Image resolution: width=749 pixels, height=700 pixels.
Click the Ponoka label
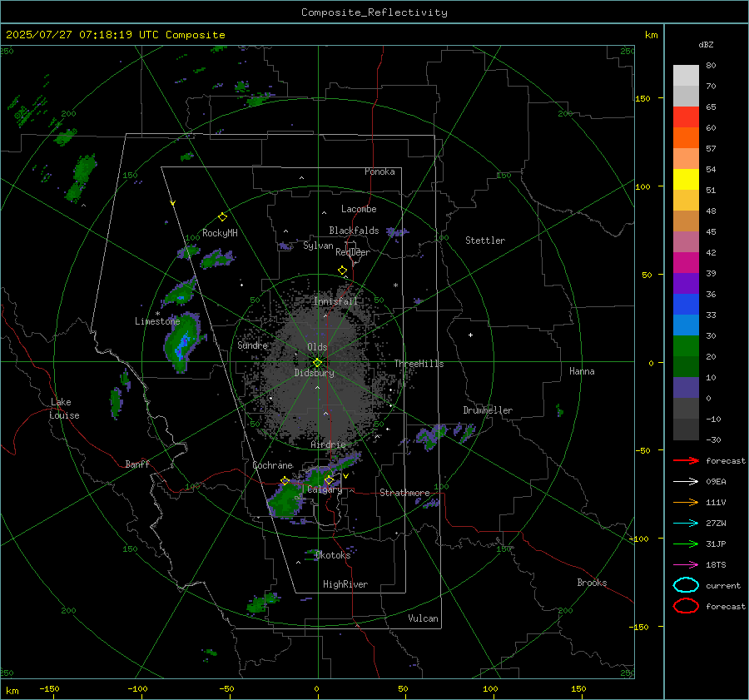pyautogui.click(x=379, y=171)
